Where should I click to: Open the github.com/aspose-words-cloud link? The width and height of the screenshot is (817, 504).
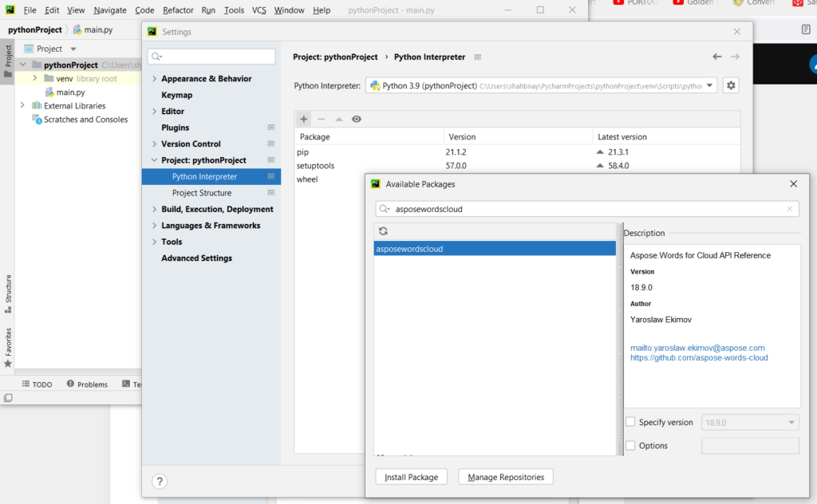(699, 358)
